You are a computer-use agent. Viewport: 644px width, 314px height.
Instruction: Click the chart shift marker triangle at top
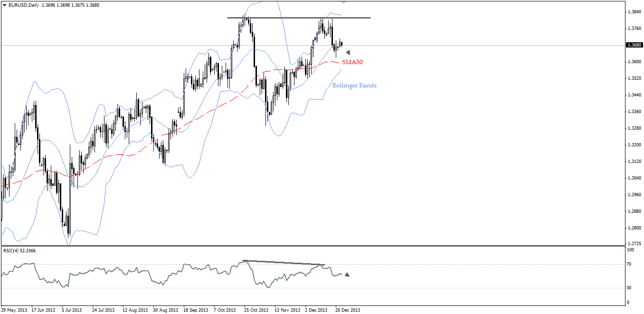[x=344, y=2]
